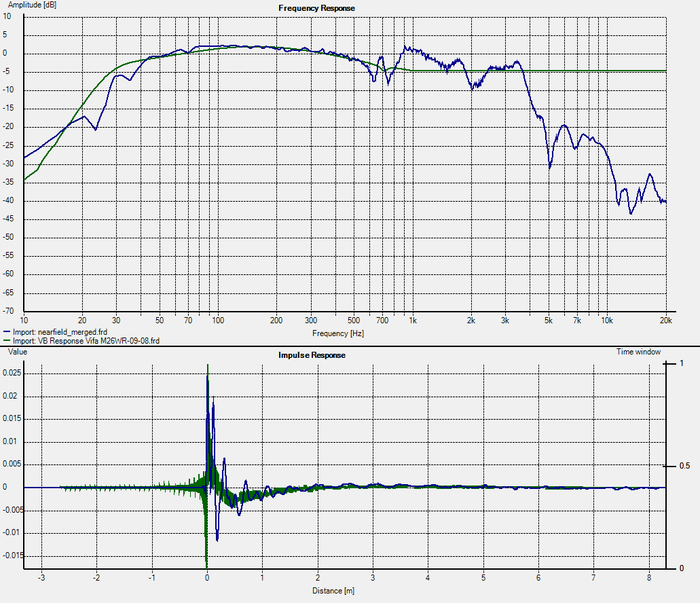Click the 0.5 time window tick label
Viewport: 700px width, 603px height.
pos(684,466)
